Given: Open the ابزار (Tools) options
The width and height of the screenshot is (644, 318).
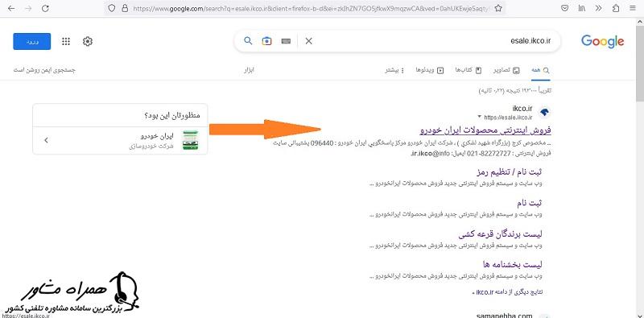Looking at the screenshot, I should tap(250, 70).
